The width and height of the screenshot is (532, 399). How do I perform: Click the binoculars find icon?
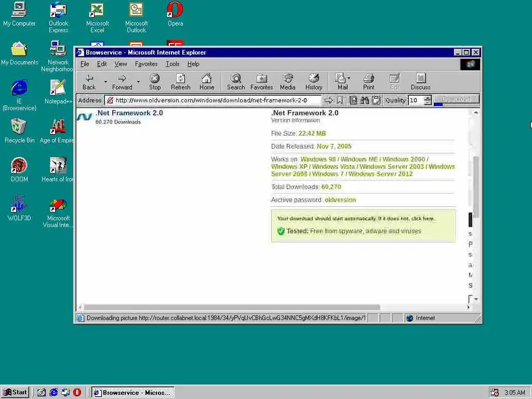(364, 100)
